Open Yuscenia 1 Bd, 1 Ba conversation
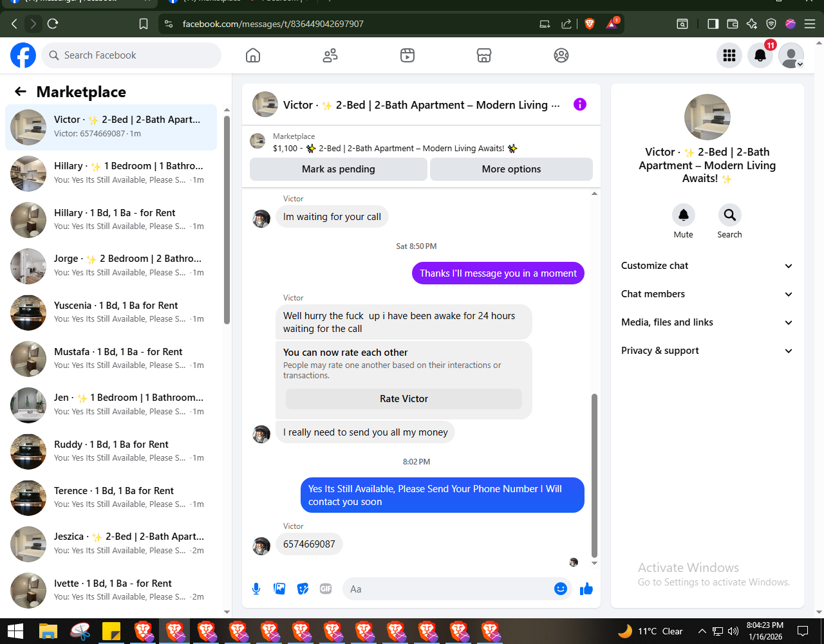 [x=111, y=312]
